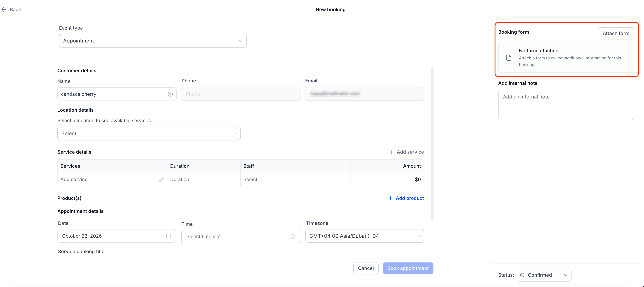Viewport: 644px width, 287px height.
Task: Click the Attach form button
Action: (616, 34)
